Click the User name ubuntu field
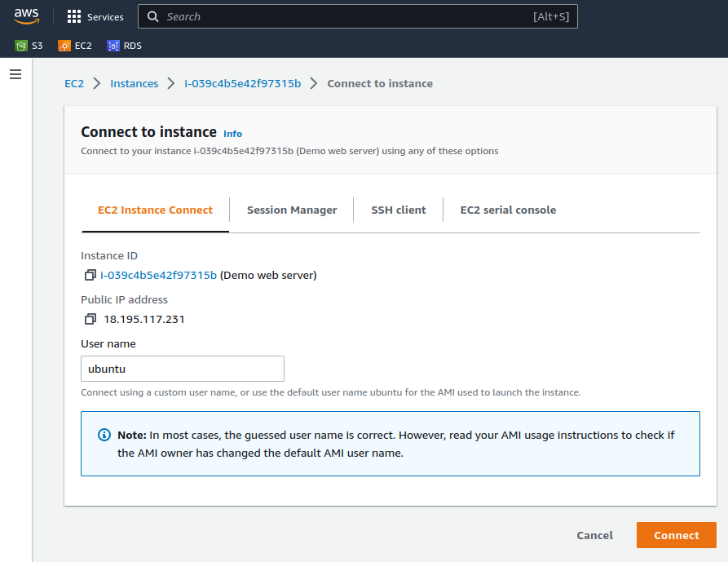This screenshot has width=728, height=562. [183, 369]
